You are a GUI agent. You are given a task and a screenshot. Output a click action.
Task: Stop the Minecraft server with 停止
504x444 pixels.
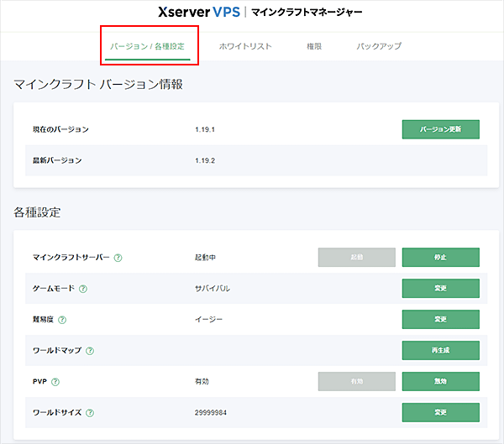coord(441,257)
